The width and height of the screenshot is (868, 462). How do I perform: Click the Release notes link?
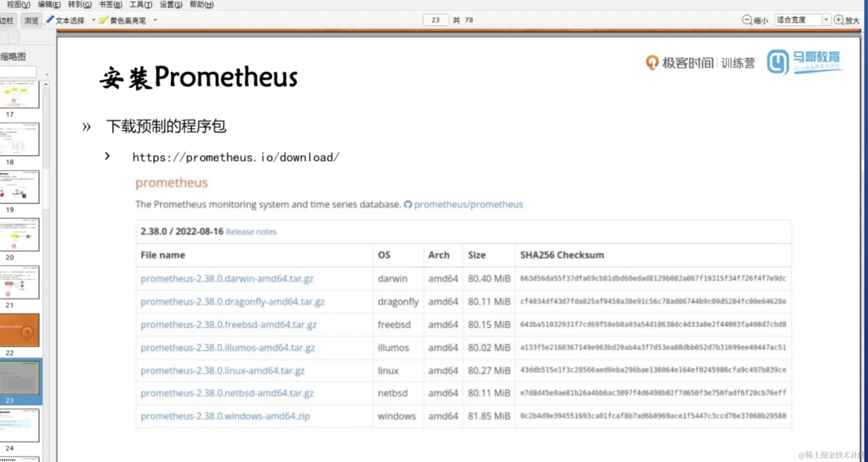pos(251,232)
